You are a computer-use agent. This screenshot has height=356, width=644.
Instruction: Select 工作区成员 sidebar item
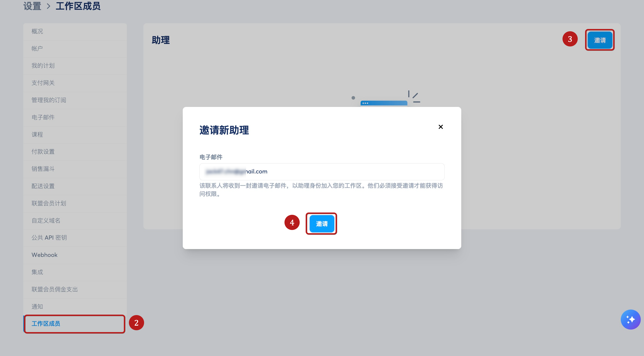point(46,324)
